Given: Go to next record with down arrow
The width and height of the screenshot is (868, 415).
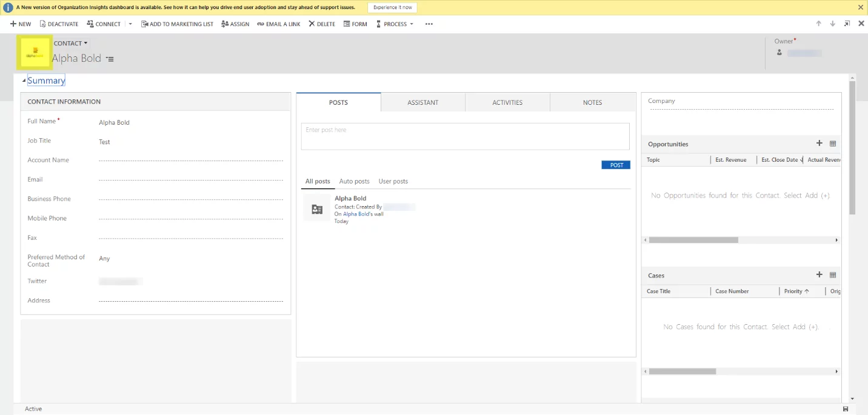Looking at the screenshot, I should click(833, 24).
